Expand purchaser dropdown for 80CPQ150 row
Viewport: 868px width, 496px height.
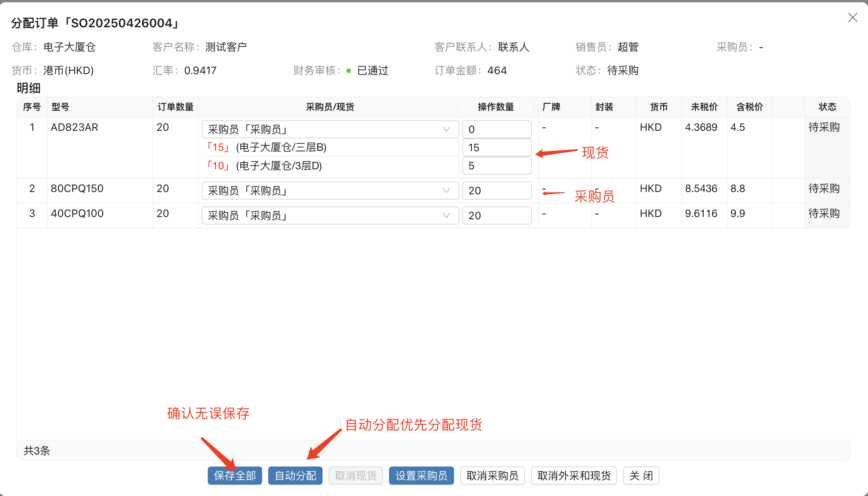tap(330, 191)
